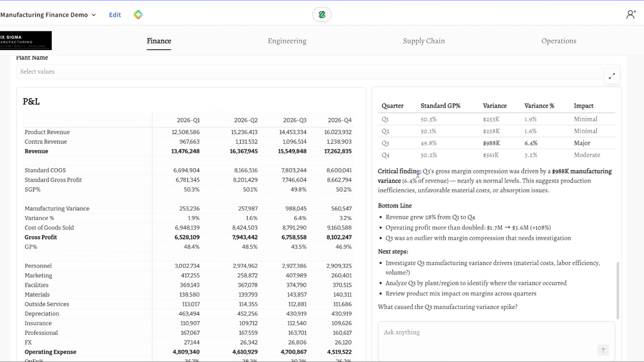Open the add user invite icon
Image resolution: width=644 pixels, height=362 pixels.
631,14
